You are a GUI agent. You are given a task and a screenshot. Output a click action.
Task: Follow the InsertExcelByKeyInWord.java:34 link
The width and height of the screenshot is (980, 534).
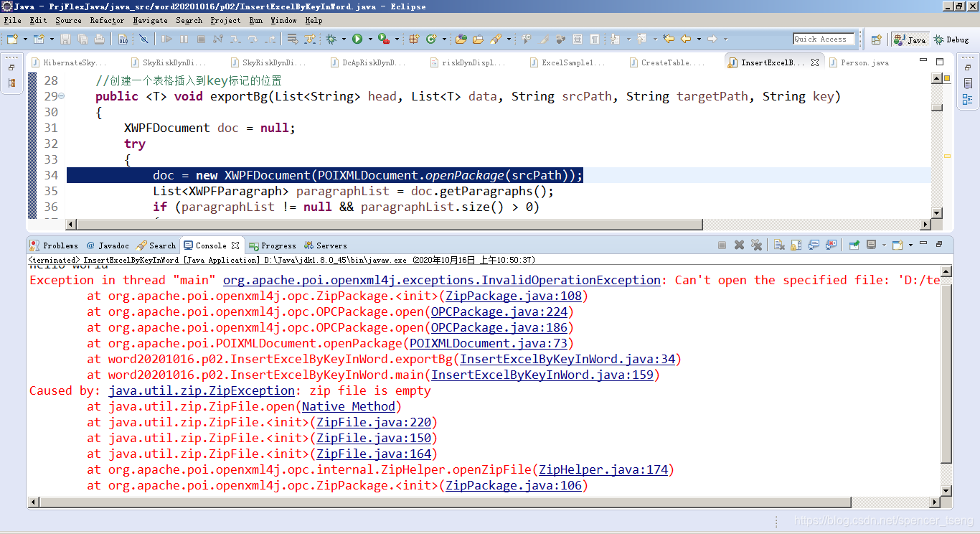[567, 359]
